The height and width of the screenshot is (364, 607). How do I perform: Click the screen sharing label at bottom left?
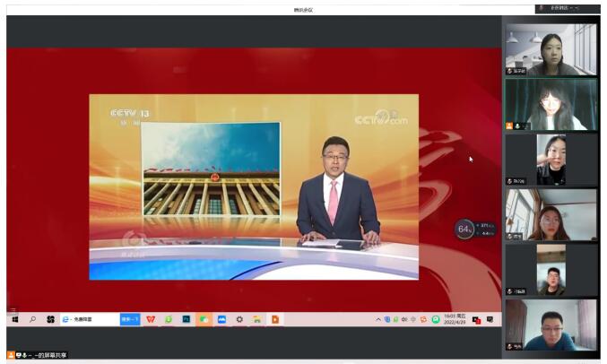(x=38, y=355)
